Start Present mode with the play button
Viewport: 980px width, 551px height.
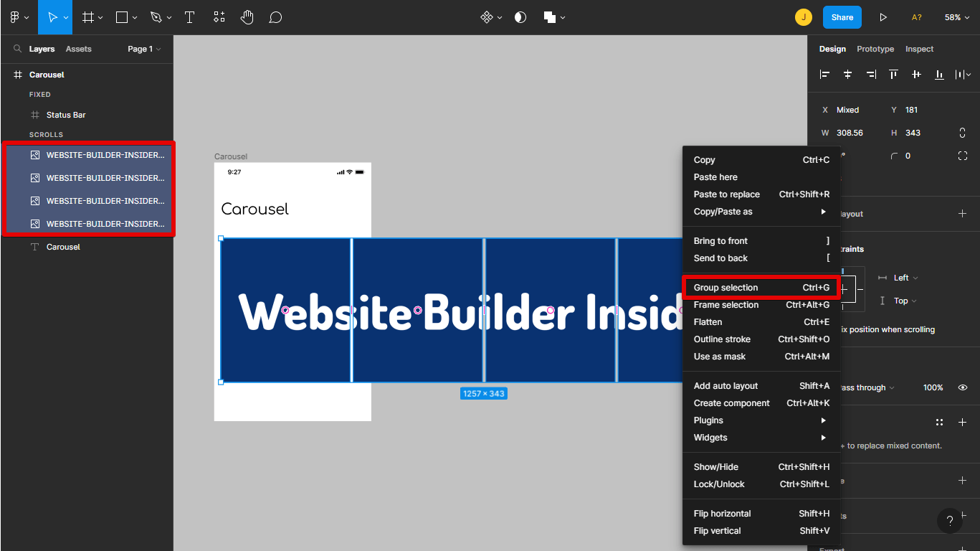pyautogui.click(x=883, y=17)
